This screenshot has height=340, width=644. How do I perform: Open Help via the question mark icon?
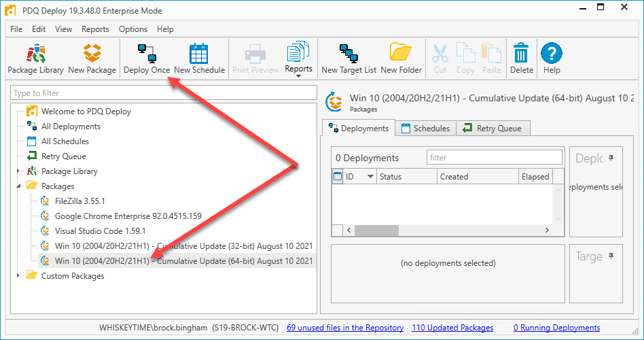(x=551, y=53)
